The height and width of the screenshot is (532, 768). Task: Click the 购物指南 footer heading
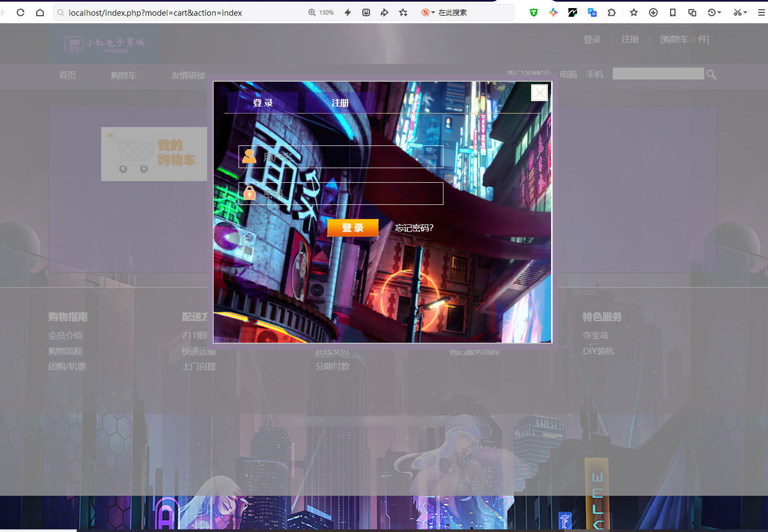[x=68, y=317]
